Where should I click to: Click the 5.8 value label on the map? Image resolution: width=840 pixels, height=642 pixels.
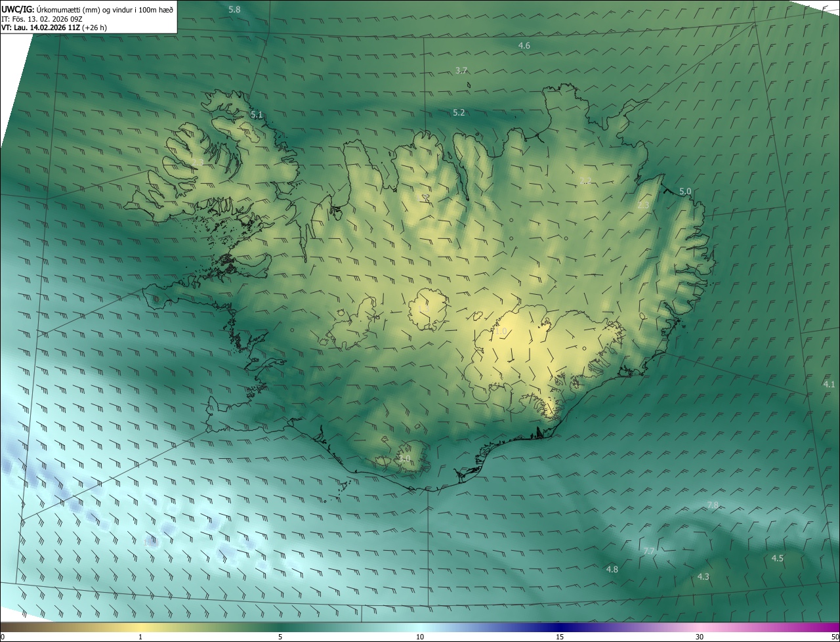pyautogui.click(x=234, y=10)
